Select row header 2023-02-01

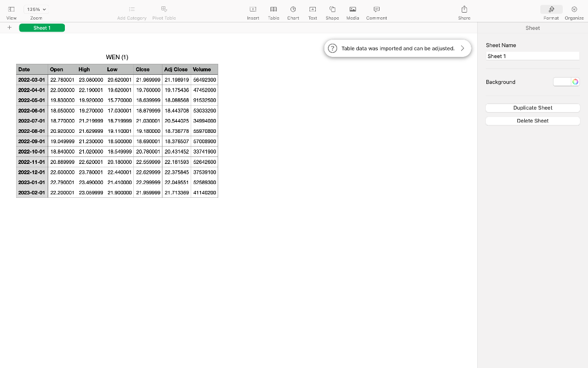(x=32, y=193)
